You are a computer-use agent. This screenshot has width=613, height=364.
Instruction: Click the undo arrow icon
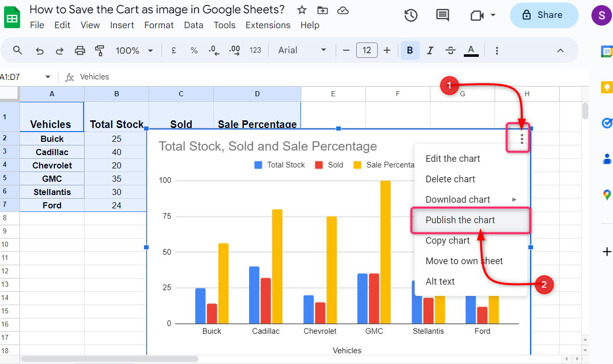[x=39, y=50]
